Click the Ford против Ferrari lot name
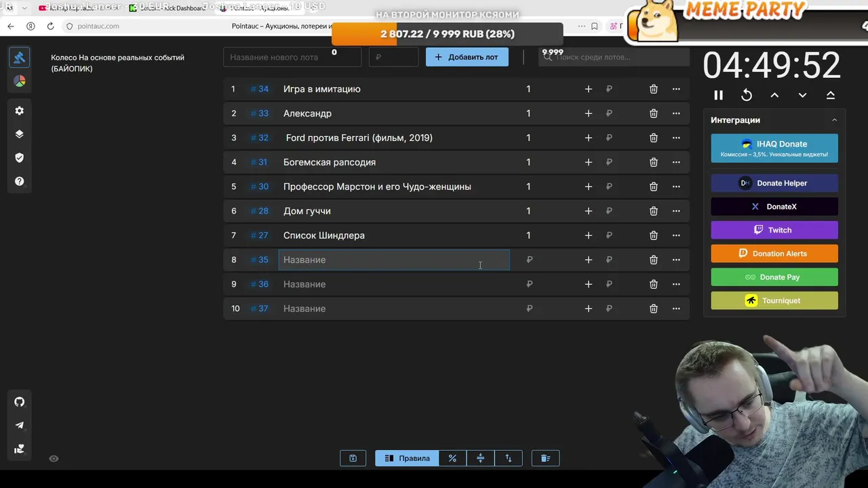This screenshot has width=868, height=488. tap(359, 138)
